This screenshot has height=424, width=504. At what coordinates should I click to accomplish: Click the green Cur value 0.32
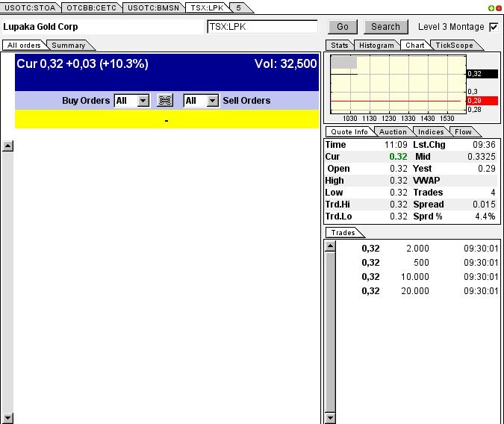(x=398, y=157)
